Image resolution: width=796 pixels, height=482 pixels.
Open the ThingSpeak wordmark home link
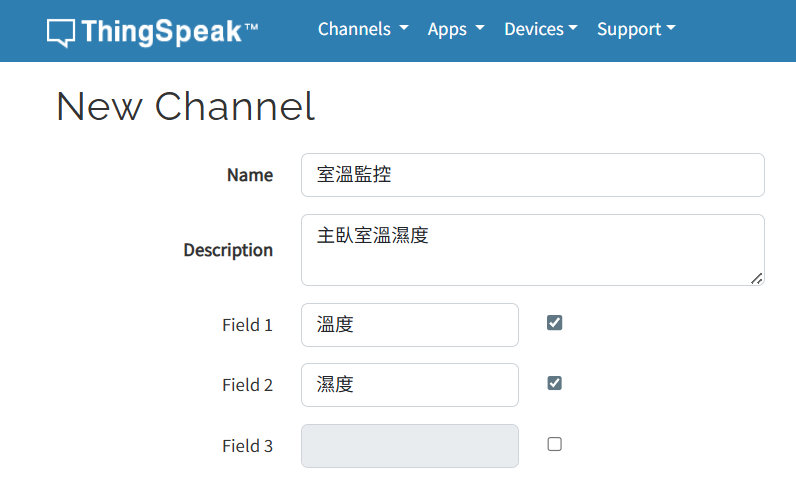pos(170,31)
